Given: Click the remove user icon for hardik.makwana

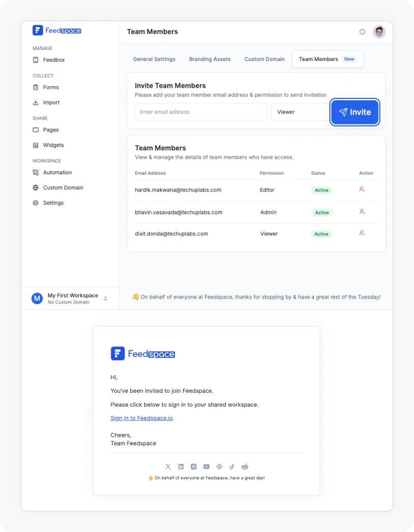Looking at the screenshot, I should (362, 190).
